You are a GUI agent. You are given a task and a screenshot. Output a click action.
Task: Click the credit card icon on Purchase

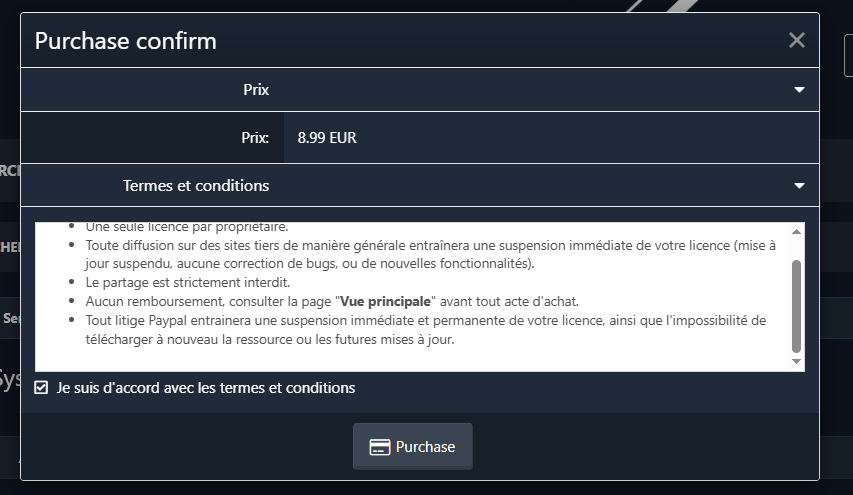[x=380, y=447]
